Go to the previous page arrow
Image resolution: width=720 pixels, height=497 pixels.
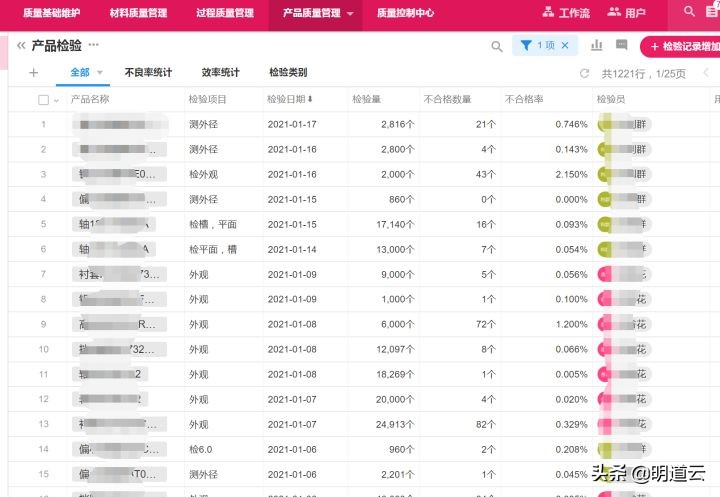pos(706,73)
